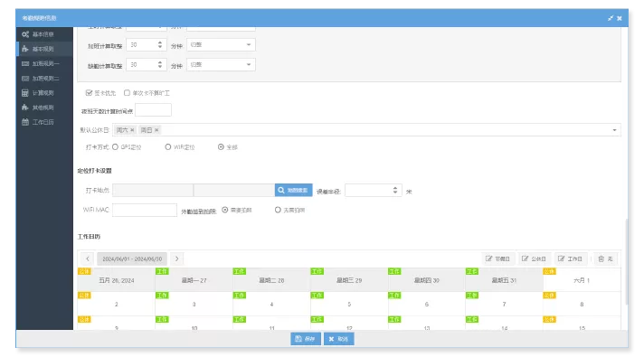Select calendar day 3
The image size is (644, 357).
(194, 304)
